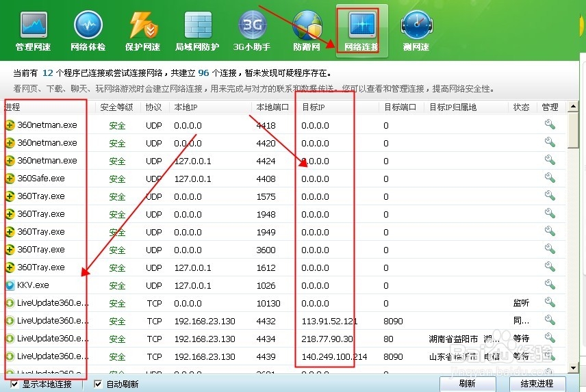Click the 安全 rating for KKV.exe
Screen dimensions: 586x392
pyautogui.click(x=117, y=285)
